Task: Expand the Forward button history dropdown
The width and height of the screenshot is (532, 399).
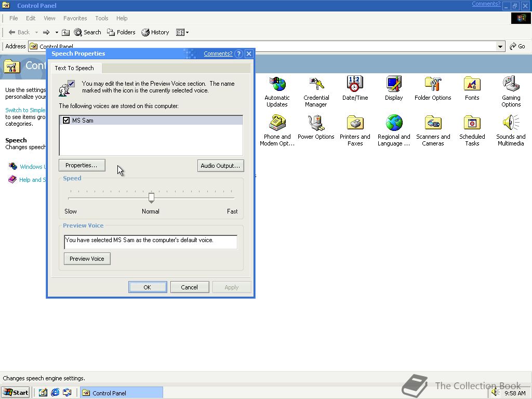Action: (57, 33)
